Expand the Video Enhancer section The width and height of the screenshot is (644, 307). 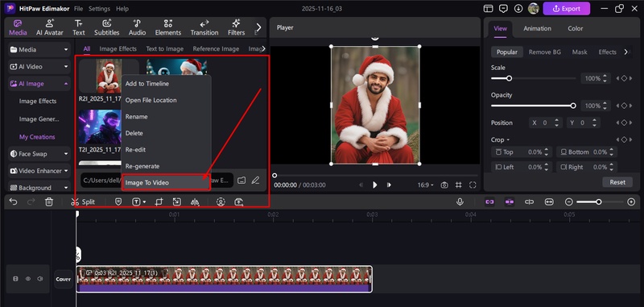(x=39, y=171)
